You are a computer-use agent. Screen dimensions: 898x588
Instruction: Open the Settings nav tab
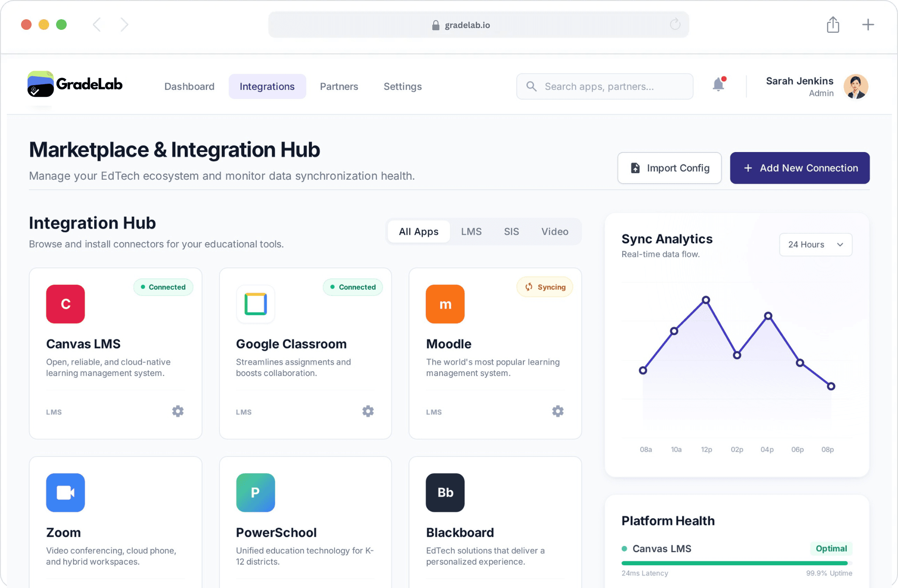(403, 86)
